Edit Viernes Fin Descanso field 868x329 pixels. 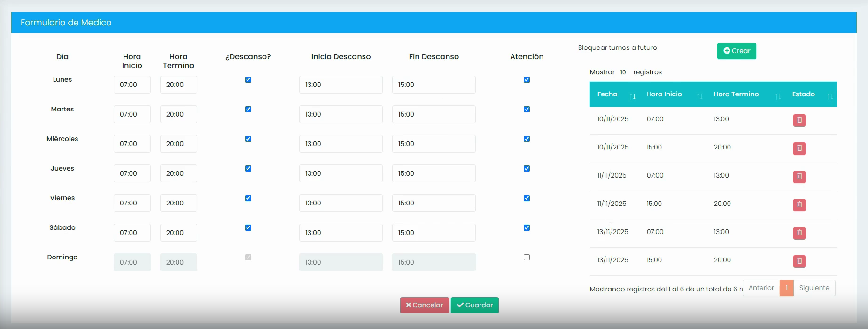click(434, 203)
